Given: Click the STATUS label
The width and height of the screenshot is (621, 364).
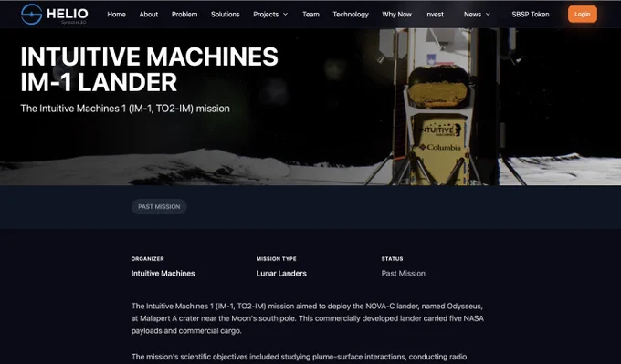Looking at the screenshot, I should point(392,259).
